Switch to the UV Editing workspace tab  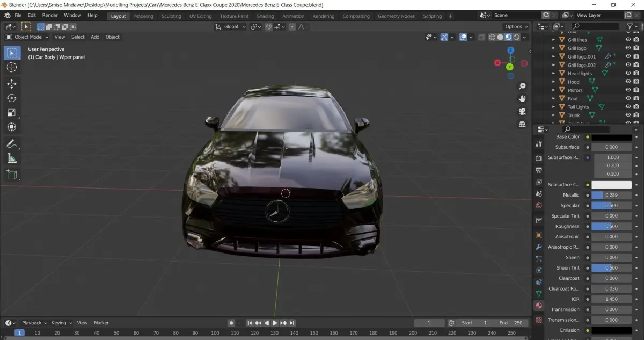tap(201, 16)
